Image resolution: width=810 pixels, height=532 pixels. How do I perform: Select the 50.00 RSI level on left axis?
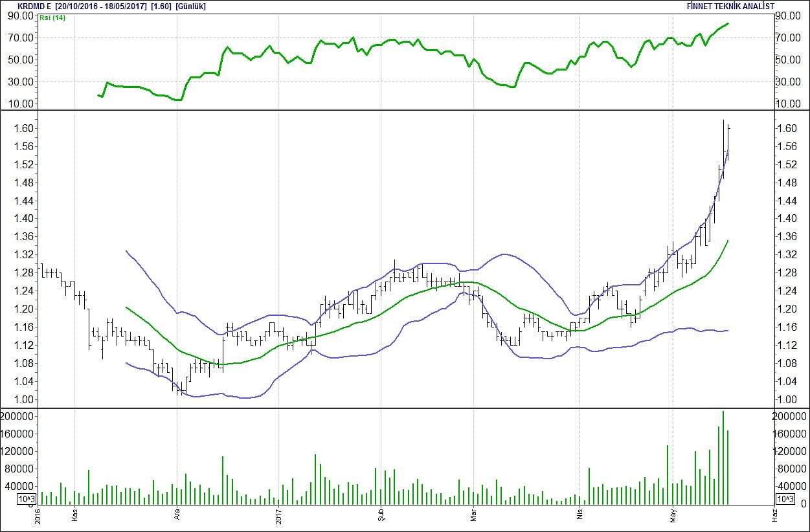(21, 60)
